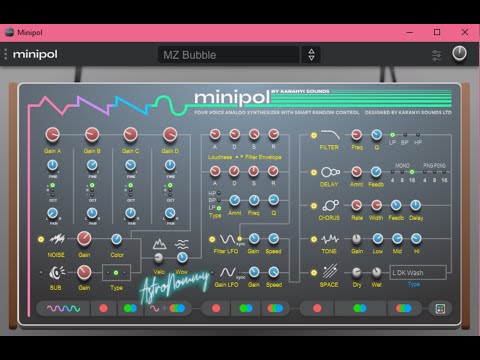Image resolution: width=480 pixels, height=360 pixels.
Task: Select the HP envelope filter type
Action: pyautogui.click(x=219, y=193)
